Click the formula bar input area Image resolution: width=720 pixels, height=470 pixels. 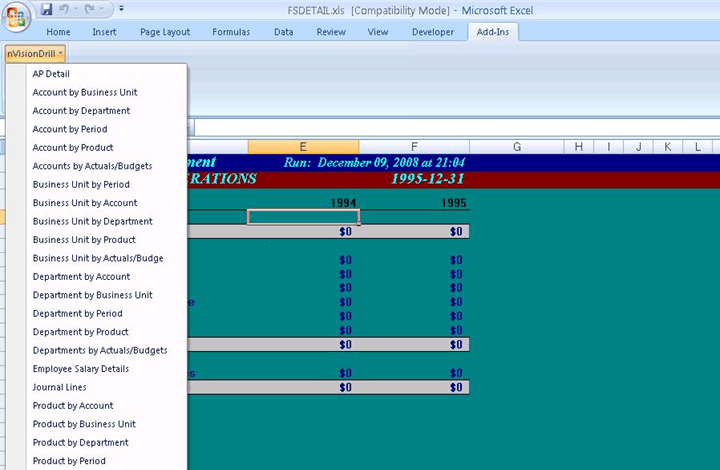457,128
